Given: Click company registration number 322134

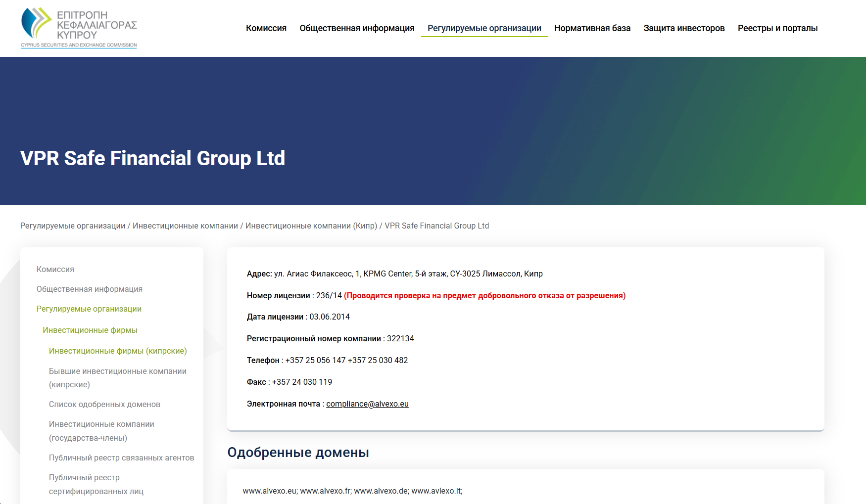Looking at the screenshot, I should 400,338.
